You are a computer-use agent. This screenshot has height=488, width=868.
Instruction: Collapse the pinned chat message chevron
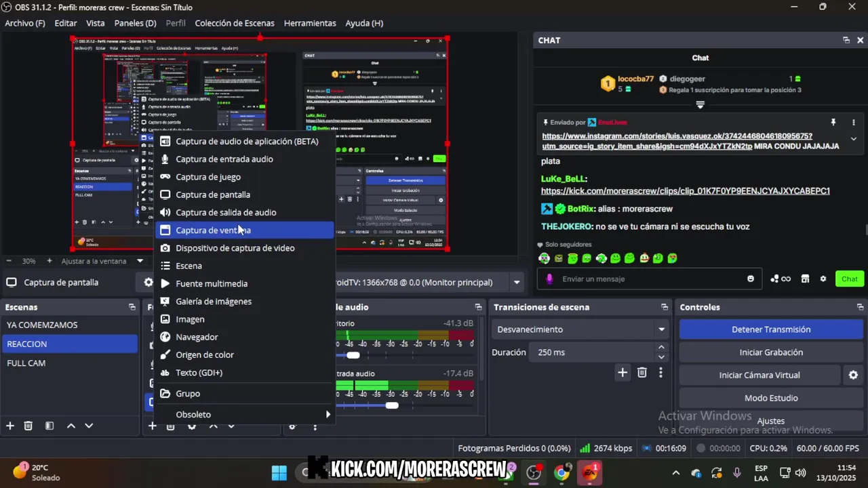tap(854, 139)
